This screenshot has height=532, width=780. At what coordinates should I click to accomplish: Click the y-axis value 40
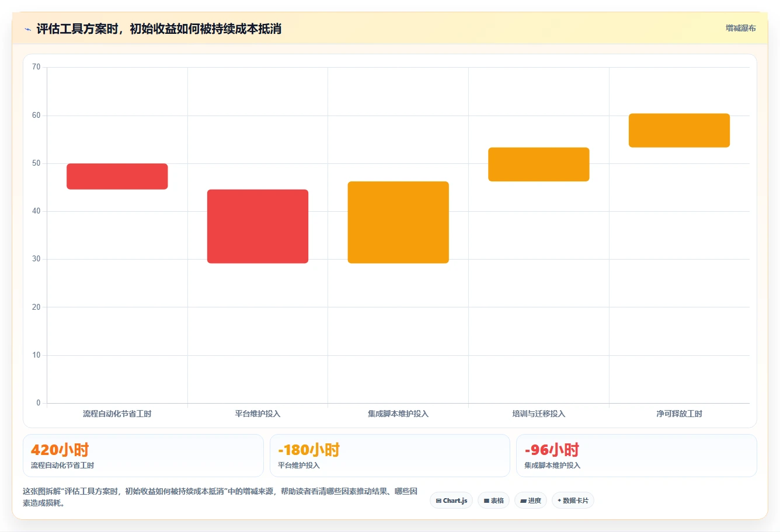[x=36, y=211]
